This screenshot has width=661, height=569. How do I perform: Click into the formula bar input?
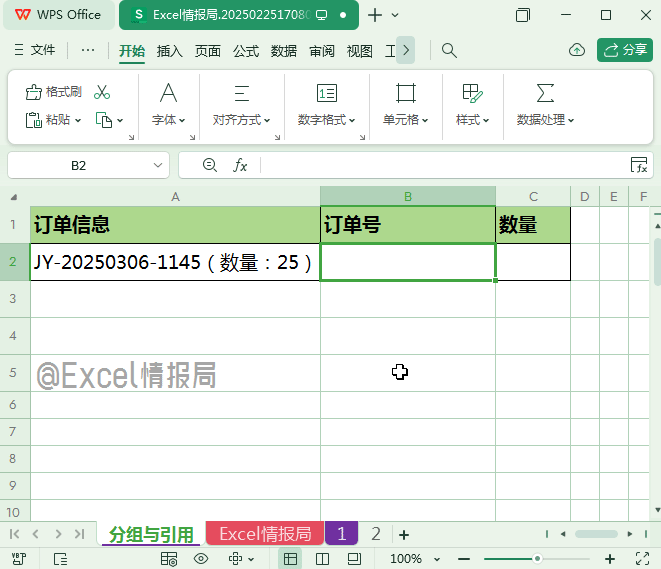pyautogui.click(x=445, y=165)
